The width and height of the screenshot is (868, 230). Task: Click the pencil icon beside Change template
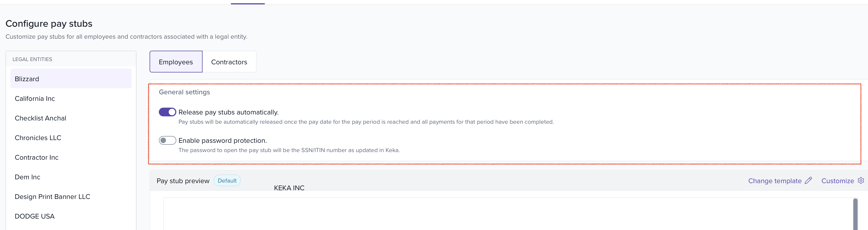(808, 181)
